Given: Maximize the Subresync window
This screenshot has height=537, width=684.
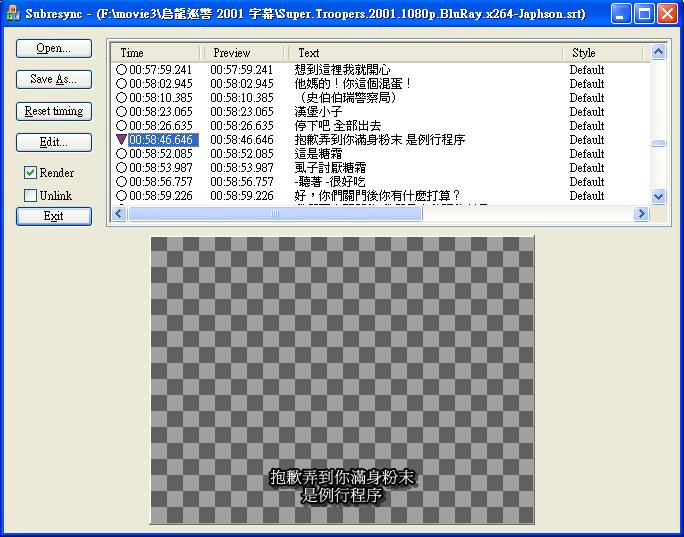Looking at the screenshot, I should [x=643, y=14].
